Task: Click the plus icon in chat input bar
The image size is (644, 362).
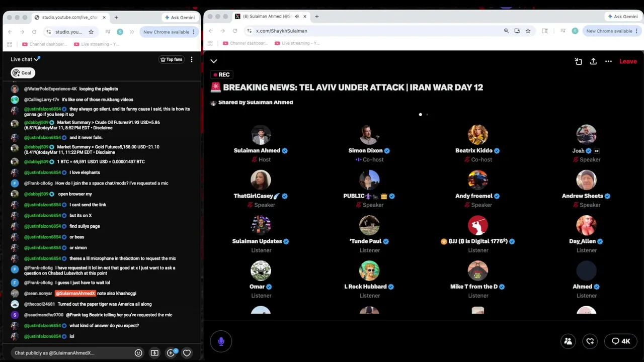Action: pos(171,353)
